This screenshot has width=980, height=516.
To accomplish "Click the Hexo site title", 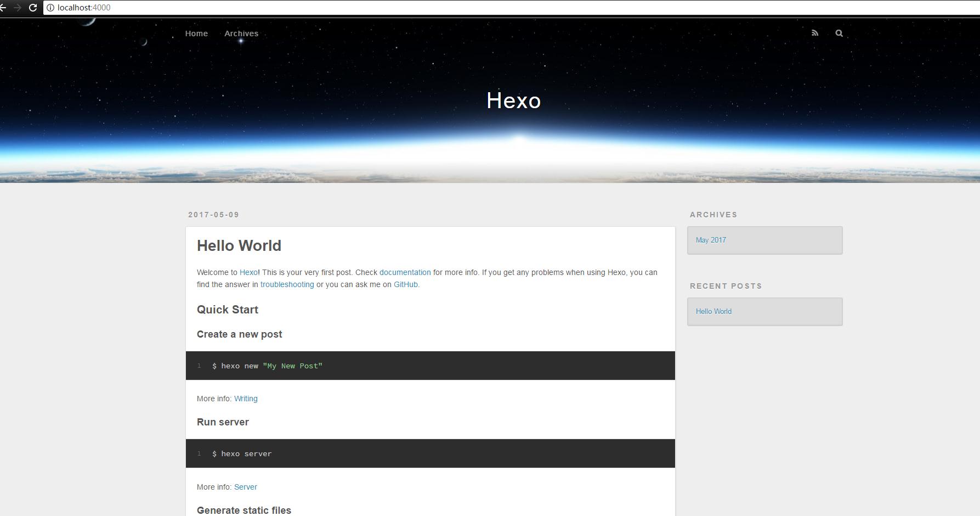I will [x=514, y=100].
